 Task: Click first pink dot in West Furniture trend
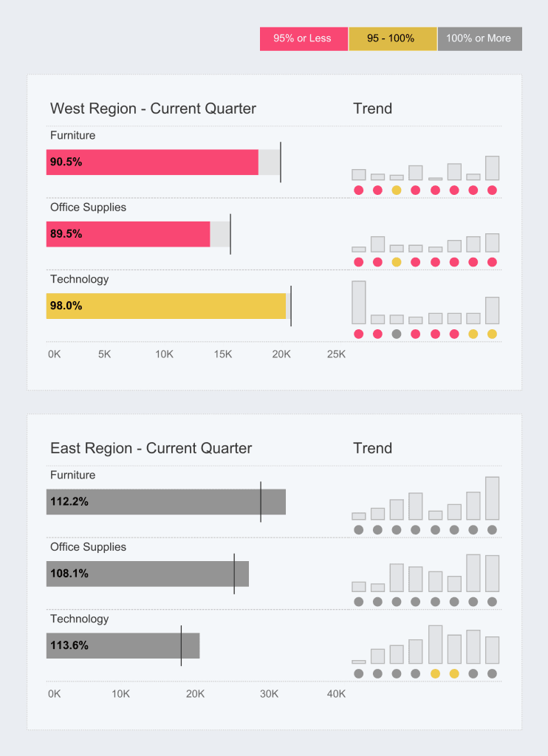[x=359, y=190]
